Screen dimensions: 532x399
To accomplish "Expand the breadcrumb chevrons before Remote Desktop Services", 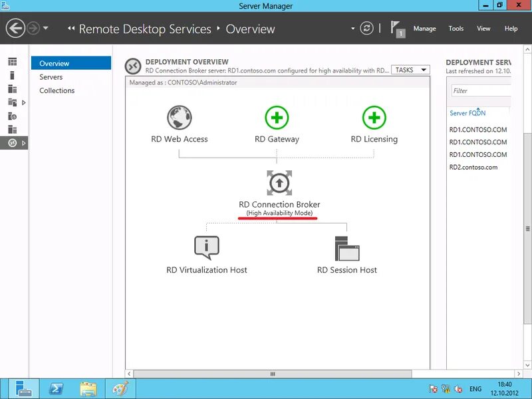I will (x=71, y=29).
